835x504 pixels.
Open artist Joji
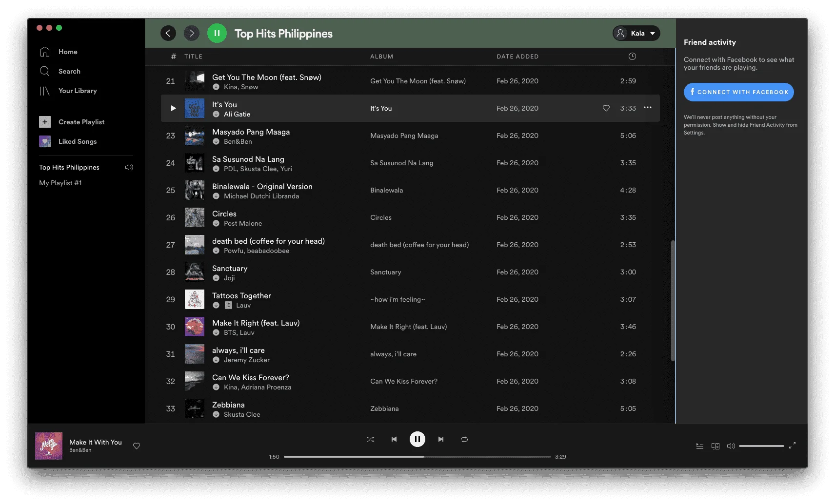(229, 278)
